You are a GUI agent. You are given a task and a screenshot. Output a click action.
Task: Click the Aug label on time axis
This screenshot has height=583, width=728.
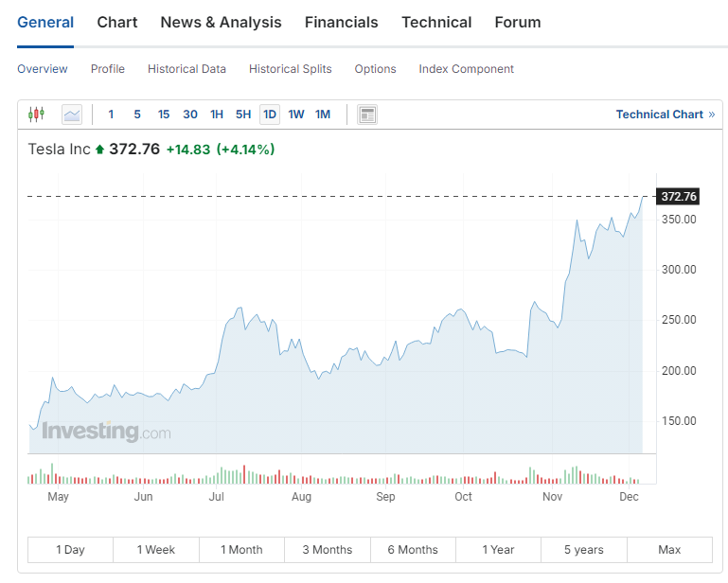[x=301, y=497]
